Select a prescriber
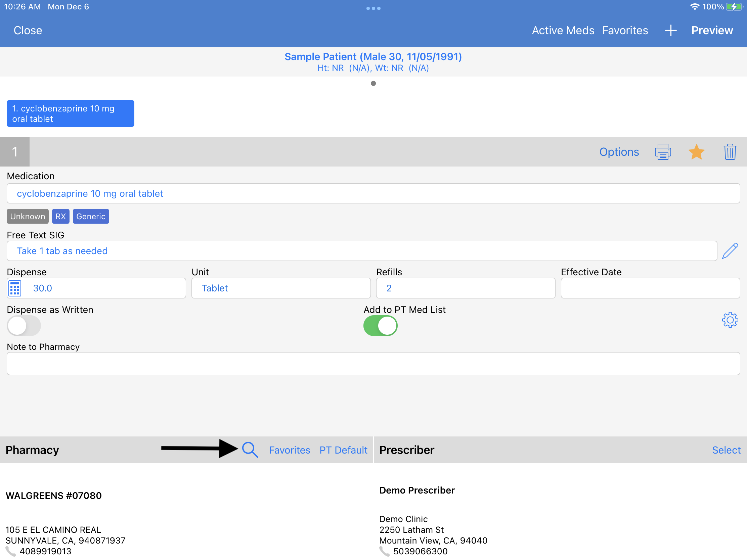Viewport: 747px width, 560px height. click(x=726, y=450)
